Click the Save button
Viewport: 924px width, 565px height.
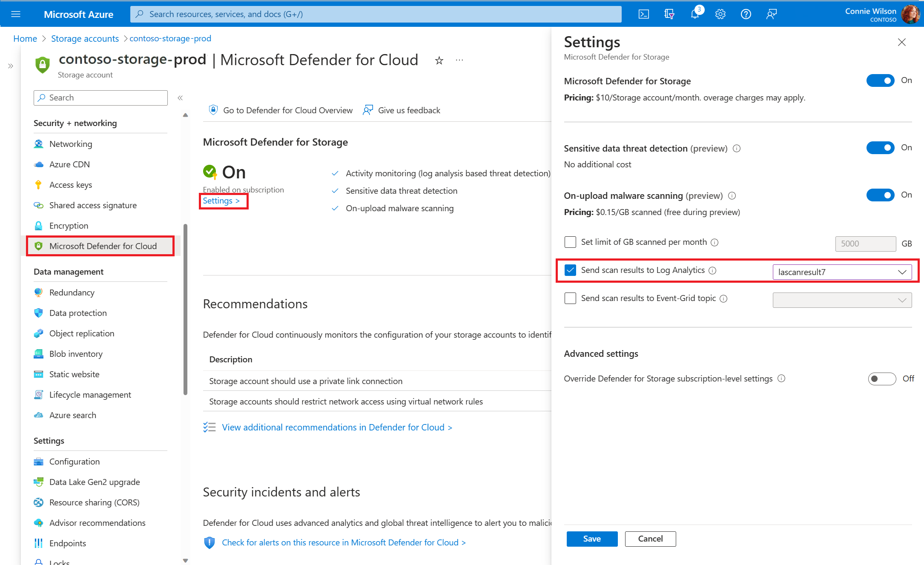[x=591, y=539]
